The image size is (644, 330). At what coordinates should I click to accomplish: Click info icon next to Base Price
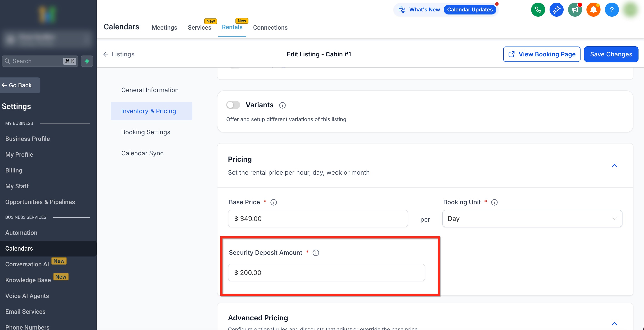(273, 202)
